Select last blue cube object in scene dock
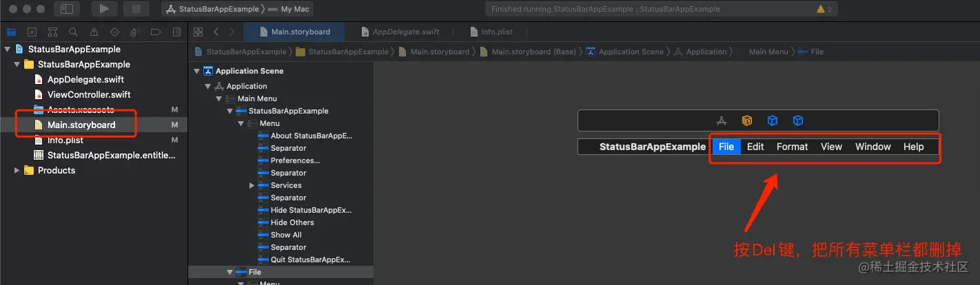980x285 pixels. coord(798,120)
